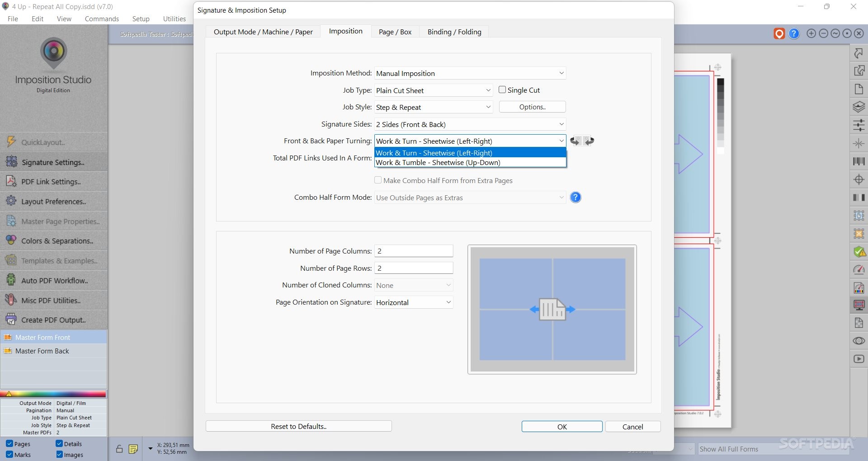Click the curved arrow icon in right toolbar
The width and height of the screenshot is (868, 461).
(x=859, y=53)
